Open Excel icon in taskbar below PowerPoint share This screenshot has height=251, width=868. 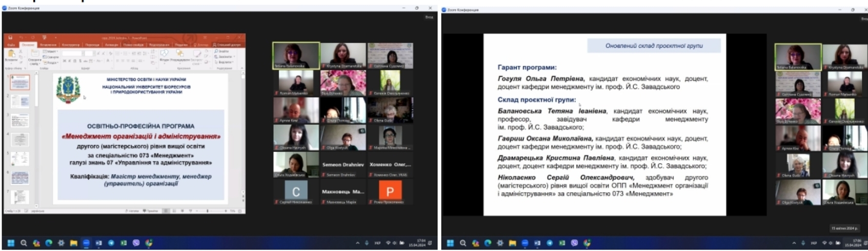[123, 243]
